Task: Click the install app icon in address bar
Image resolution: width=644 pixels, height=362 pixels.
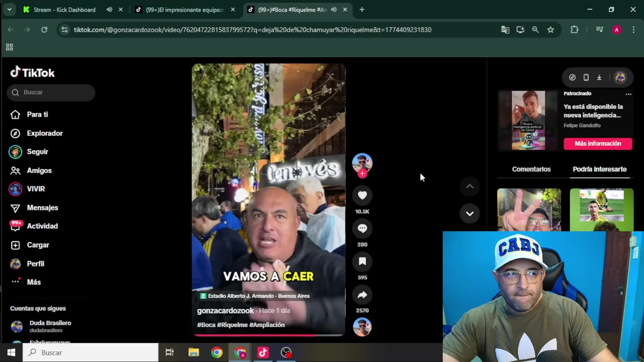Action: [520, 30]
